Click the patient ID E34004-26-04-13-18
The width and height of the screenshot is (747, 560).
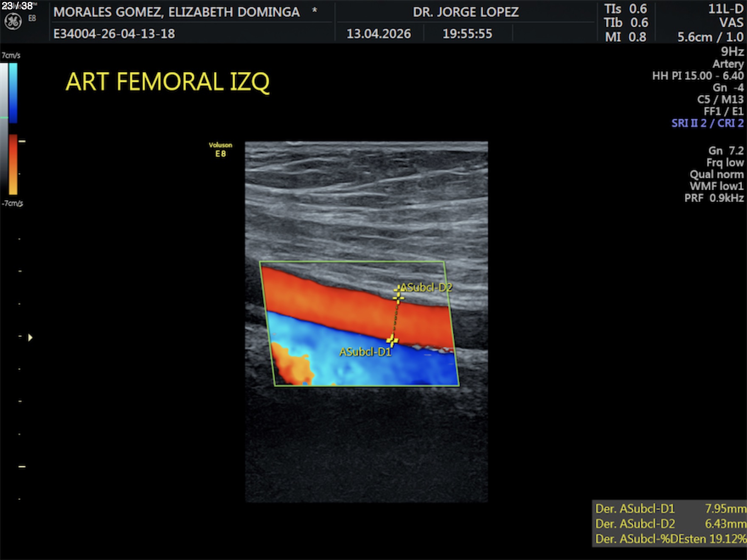tap(114, 34)
